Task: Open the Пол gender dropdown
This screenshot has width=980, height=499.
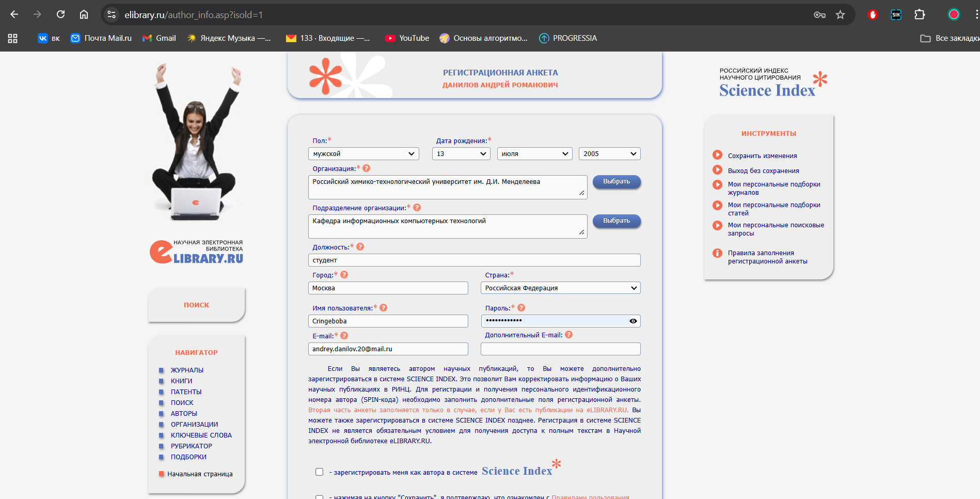Action: [x=363, y=154]
